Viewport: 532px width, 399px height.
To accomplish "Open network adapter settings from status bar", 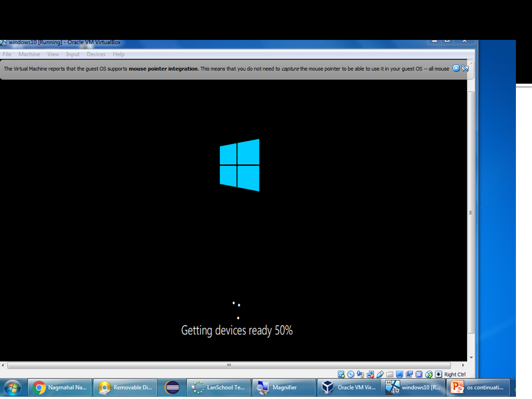I will tap(370, 374).
